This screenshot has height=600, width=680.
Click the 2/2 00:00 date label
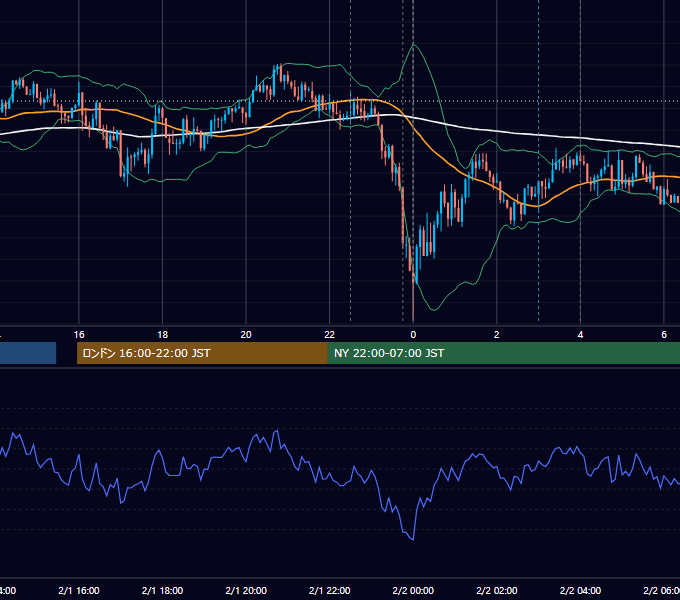click(413, 590)
